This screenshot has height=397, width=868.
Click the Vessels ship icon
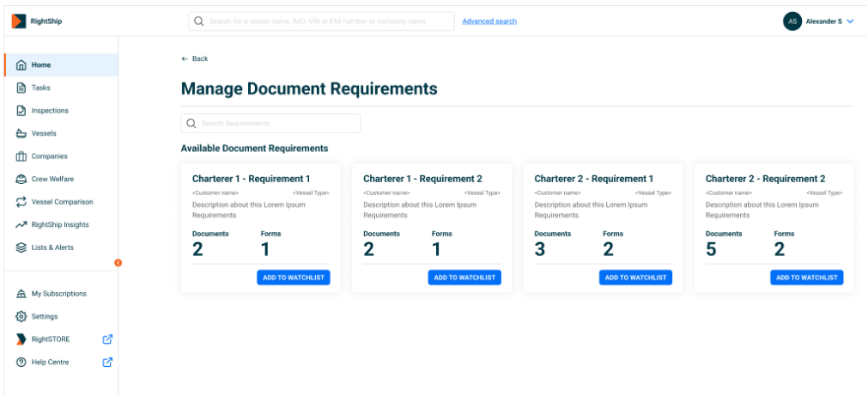21,133
